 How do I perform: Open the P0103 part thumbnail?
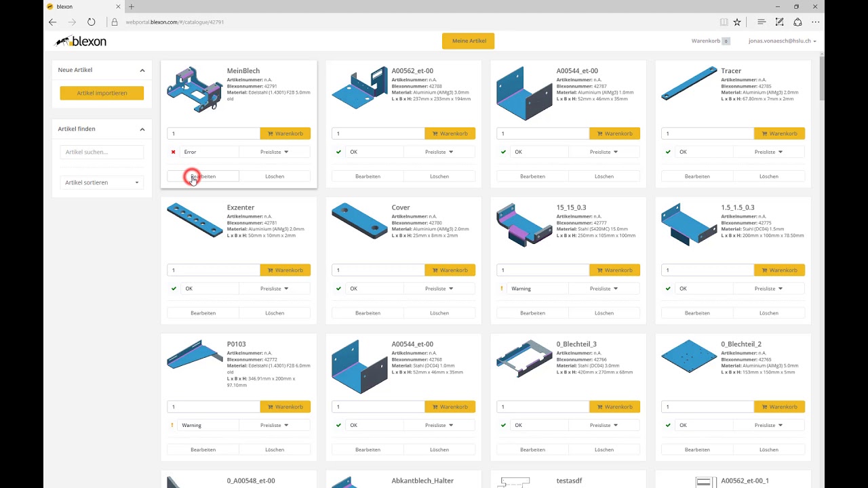click(195, 354)
